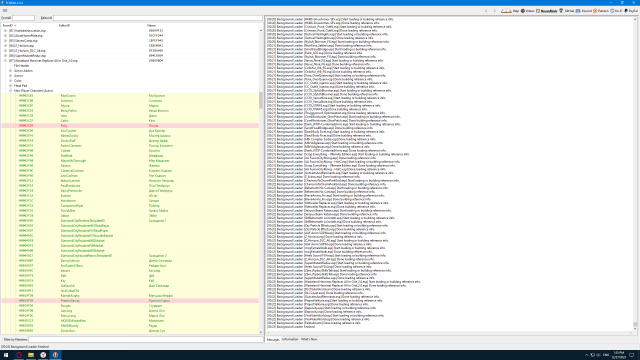
Task: Select the Kay NPC record
Action: click(x=130, y=280)
